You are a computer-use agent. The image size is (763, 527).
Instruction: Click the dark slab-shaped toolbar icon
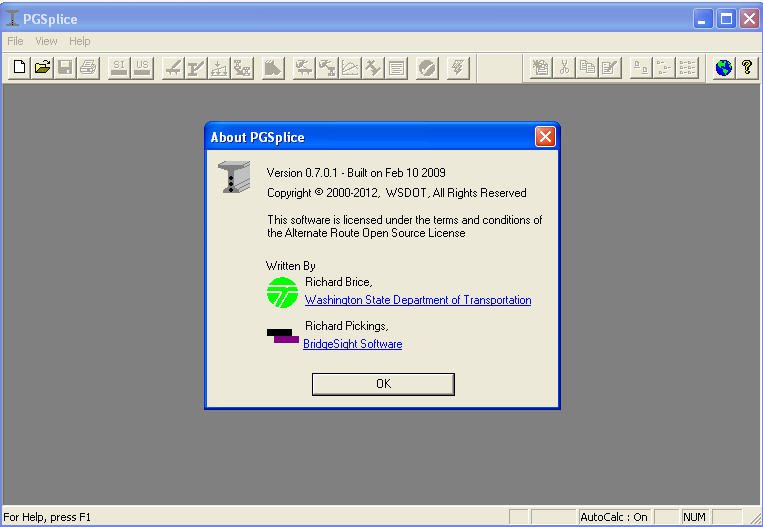coord(273,67)
